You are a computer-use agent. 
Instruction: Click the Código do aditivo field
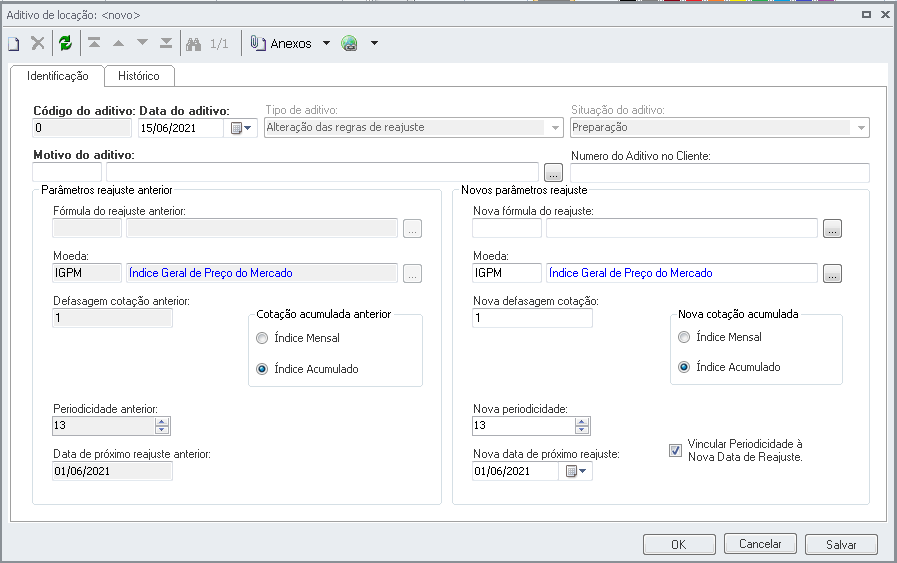pyautogui.click(x=82, y=128)
